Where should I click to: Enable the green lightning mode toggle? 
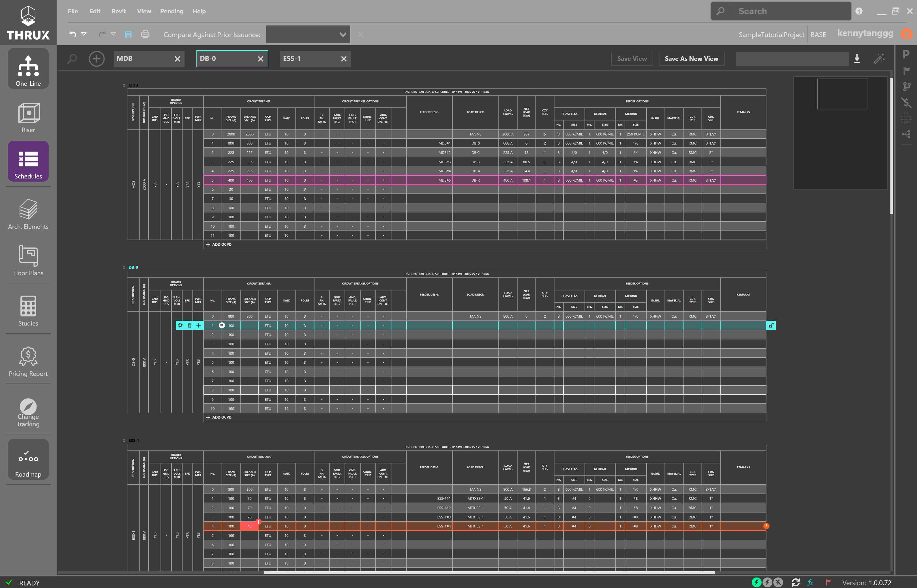pos(757,582)
